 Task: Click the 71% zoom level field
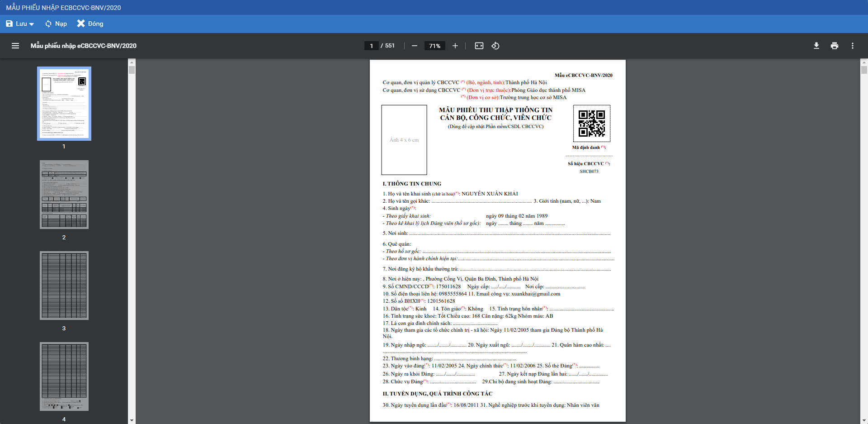click(x=434, y=46)
